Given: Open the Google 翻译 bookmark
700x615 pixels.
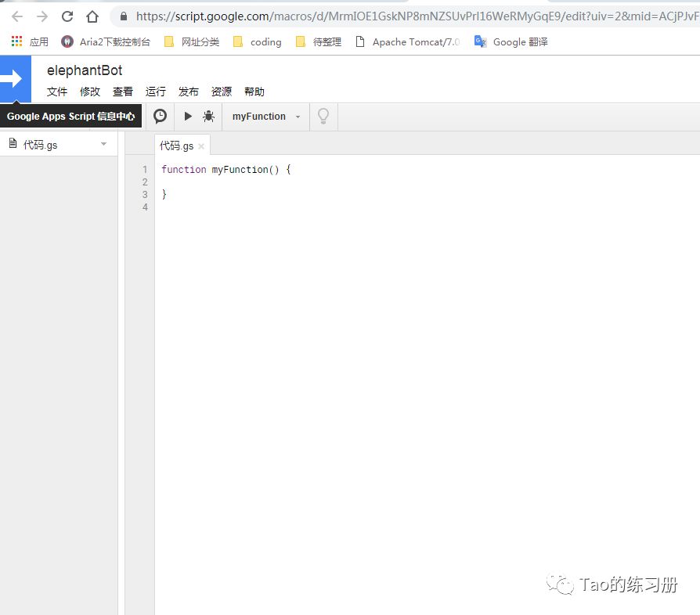Looking at the screenshot, I should coord(511,42).
